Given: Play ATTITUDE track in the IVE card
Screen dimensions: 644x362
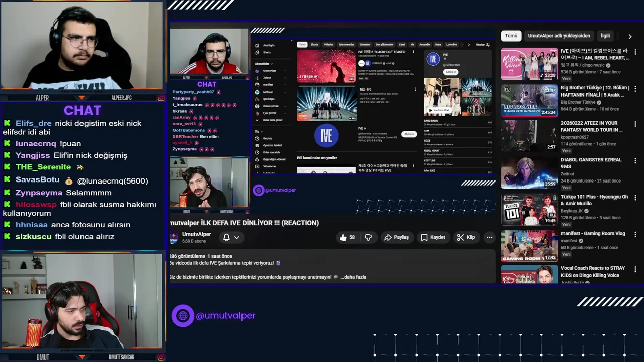Looking at the screenshot, I should (x=457, y=162).
